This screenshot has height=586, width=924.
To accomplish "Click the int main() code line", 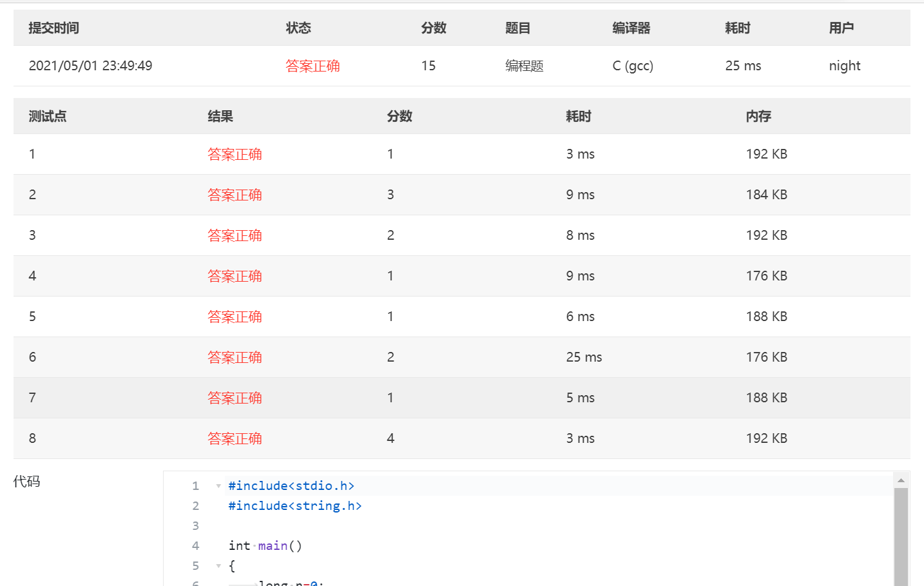I will point(265,546).
